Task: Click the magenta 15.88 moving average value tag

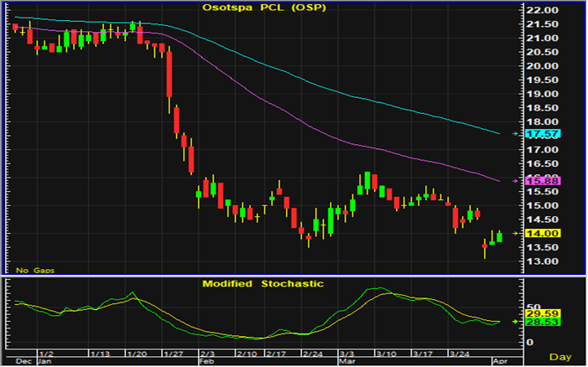Action: pos(543,181)
